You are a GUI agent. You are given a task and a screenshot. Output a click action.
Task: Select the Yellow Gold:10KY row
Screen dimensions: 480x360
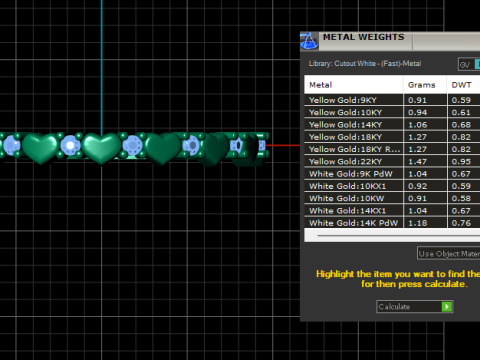click(392, 112)
